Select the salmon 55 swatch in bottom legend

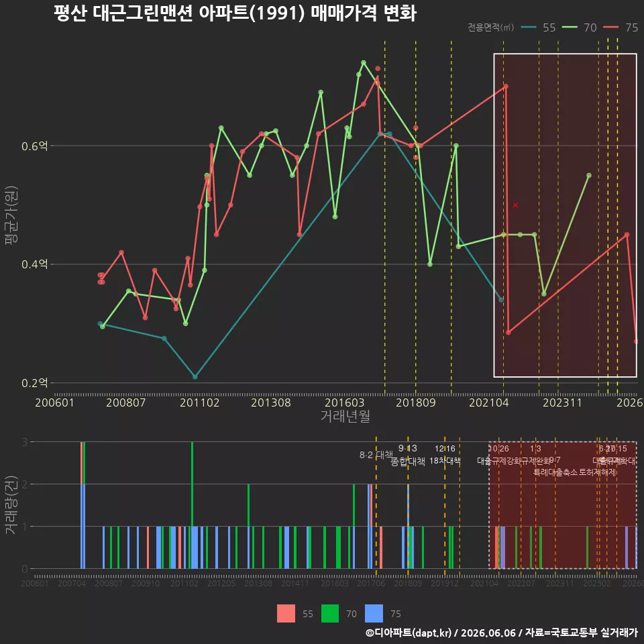point(286,614)
